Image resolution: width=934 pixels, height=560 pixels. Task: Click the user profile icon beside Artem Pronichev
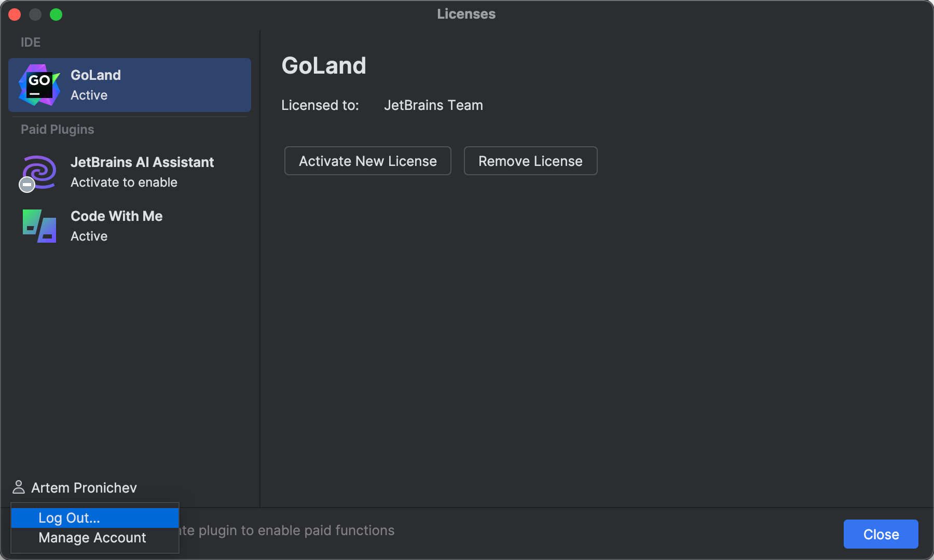19,487
